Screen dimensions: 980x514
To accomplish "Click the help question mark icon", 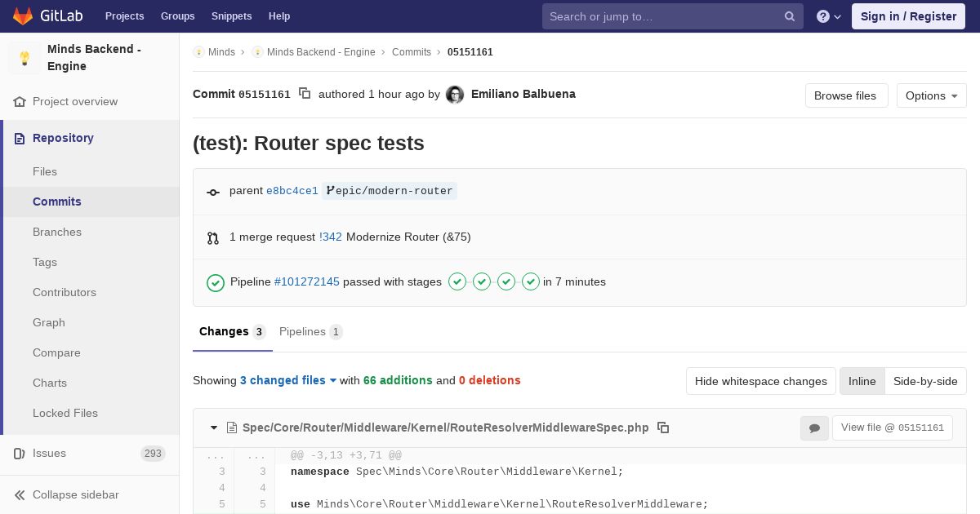I will pyautogui.click(x=823, y=16).
